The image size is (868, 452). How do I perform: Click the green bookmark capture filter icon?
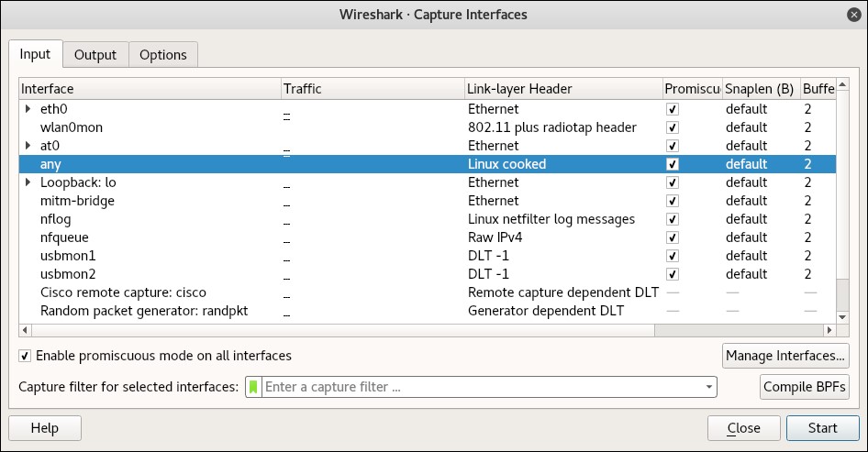point(253,387)
